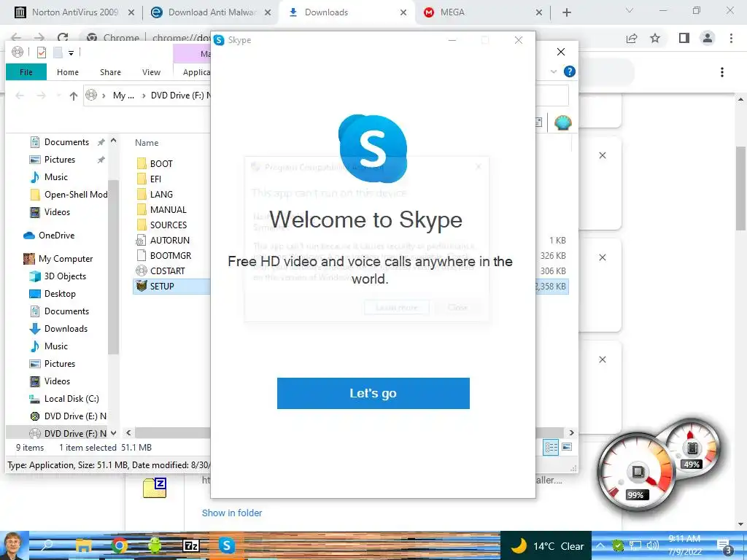747x560 pixels.
Task: Click the shell icon in Explorer toolbar
Action: coord(562,122)
